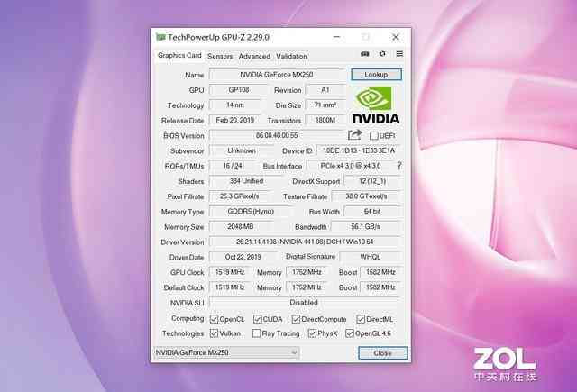Enable the Ray Tracing checkbox
Screen dimensions: 577x392
click(x=256, y=333)
